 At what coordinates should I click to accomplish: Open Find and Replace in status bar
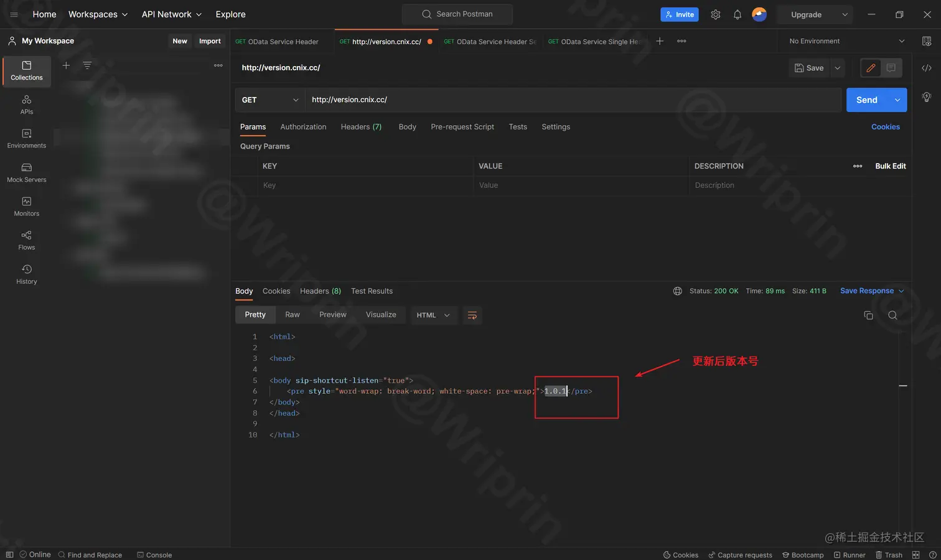tap(90, 555)
